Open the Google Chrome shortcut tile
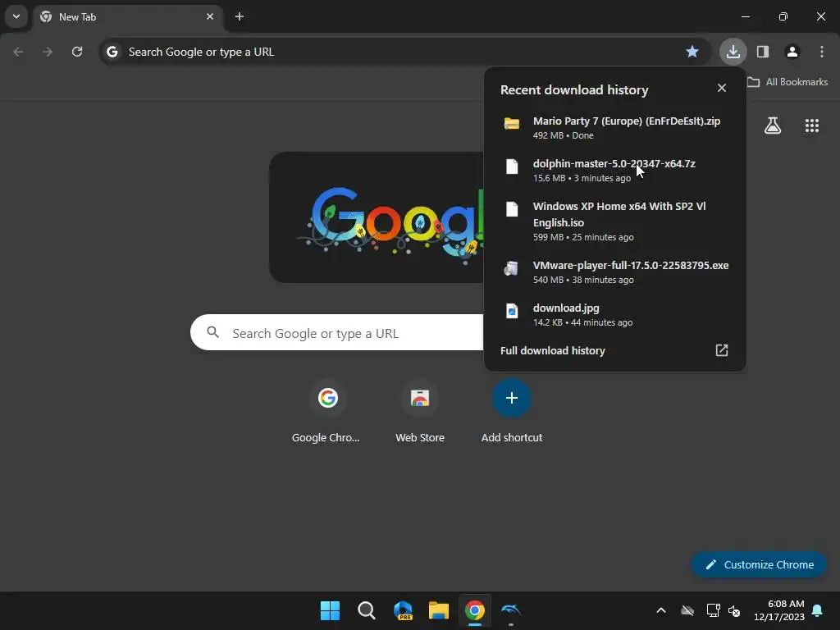Image resolution: width=840 pixels, height=630 pixels. tap(327, 412)
